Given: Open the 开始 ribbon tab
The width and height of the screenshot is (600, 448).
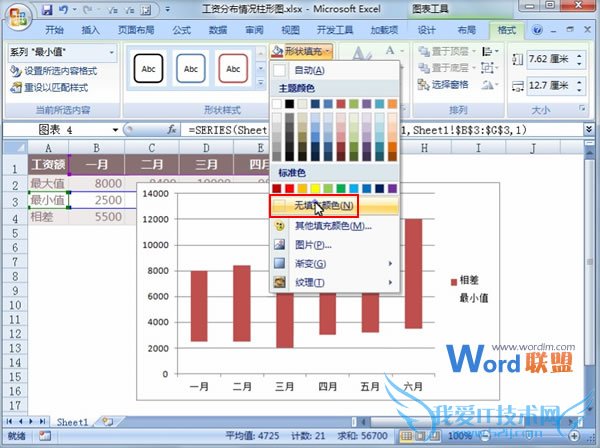Looking at the screenshot, I should click(x=54, y=30).
